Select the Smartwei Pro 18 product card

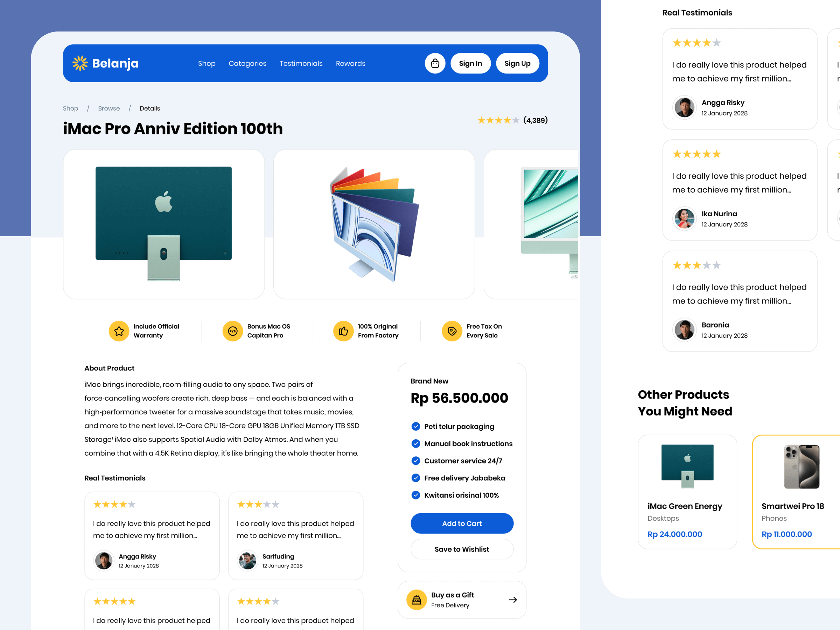(796, 492)
